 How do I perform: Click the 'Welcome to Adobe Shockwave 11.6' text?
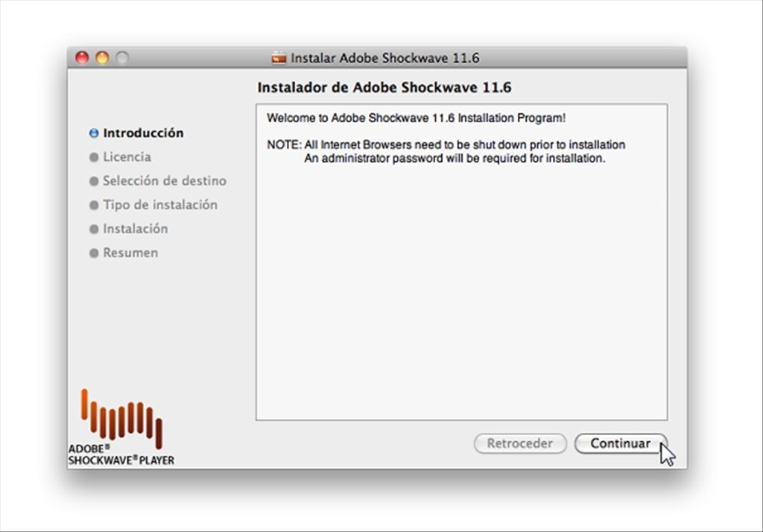pos(416,118)
